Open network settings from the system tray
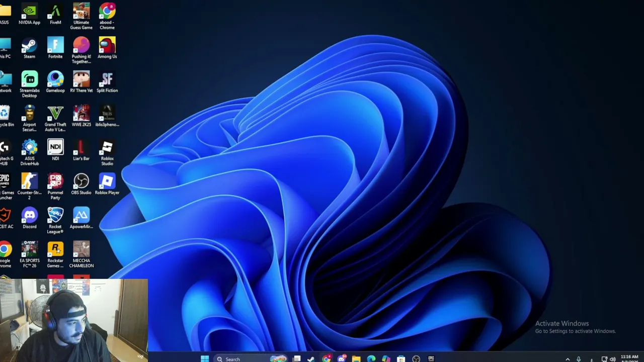The image size is (644, 362). 604,359
